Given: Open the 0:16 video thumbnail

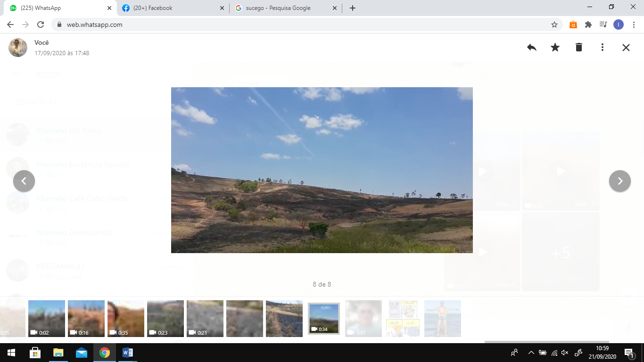Looking at the screenshot, I should [x=86, y=319].
